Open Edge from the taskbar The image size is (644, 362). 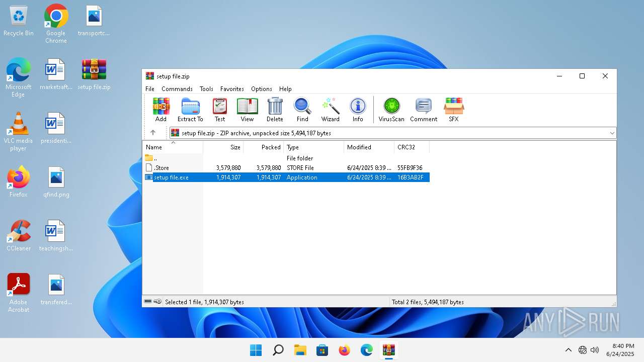(x=366, y=350)
